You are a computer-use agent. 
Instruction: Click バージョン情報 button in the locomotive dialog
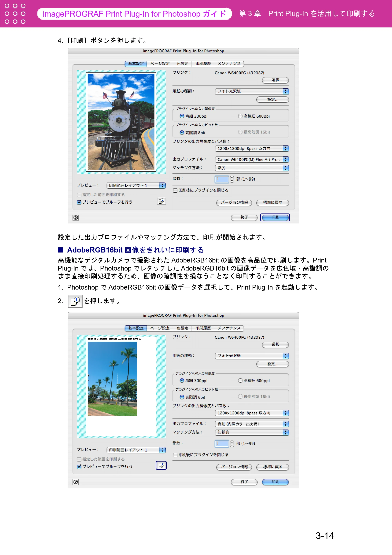click(234, 203)
